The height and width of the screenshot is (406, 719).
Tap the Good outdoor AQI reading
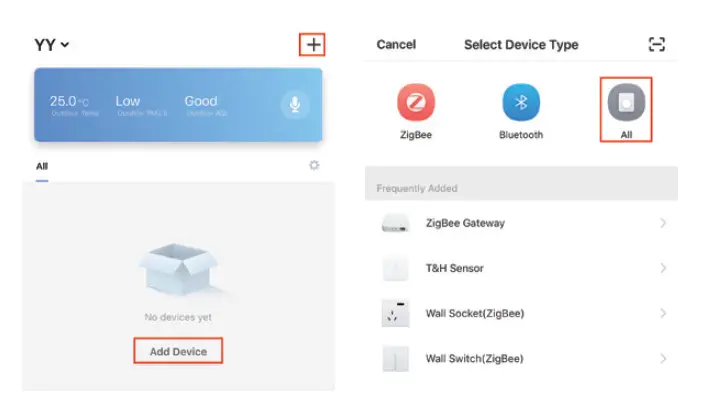[x=201, y=104]
